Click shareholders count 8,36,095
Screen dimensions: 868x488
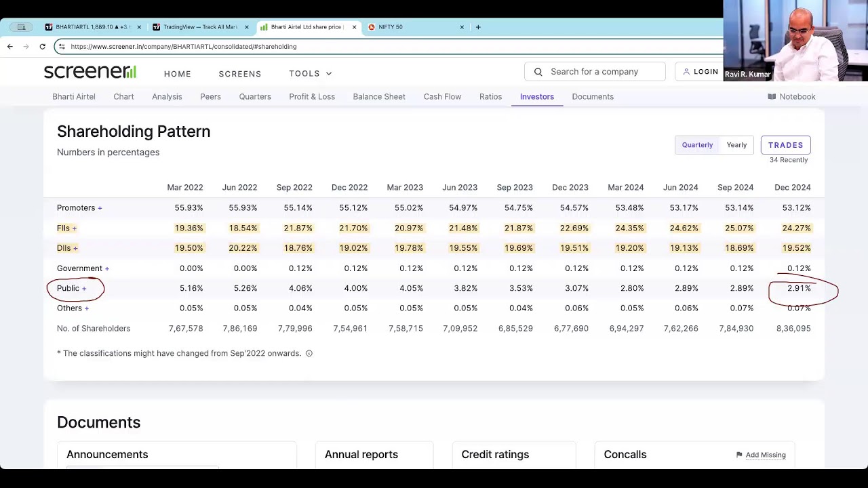tap(793, 329)
